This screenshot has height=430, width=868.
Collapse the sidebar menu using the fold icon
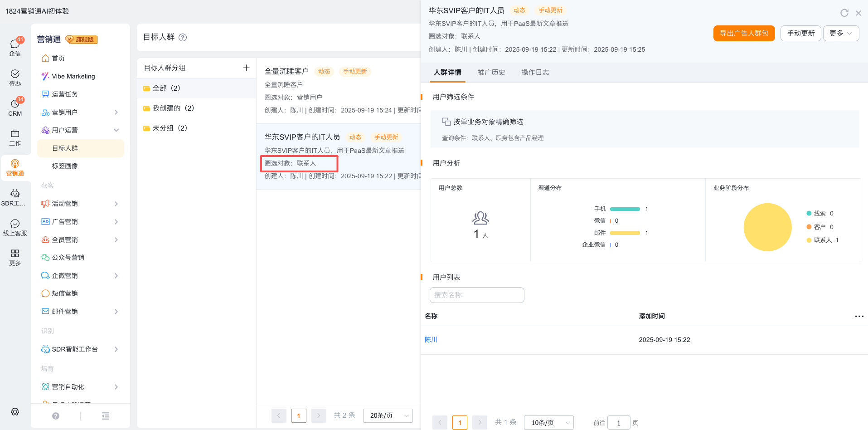click(106, 416)
